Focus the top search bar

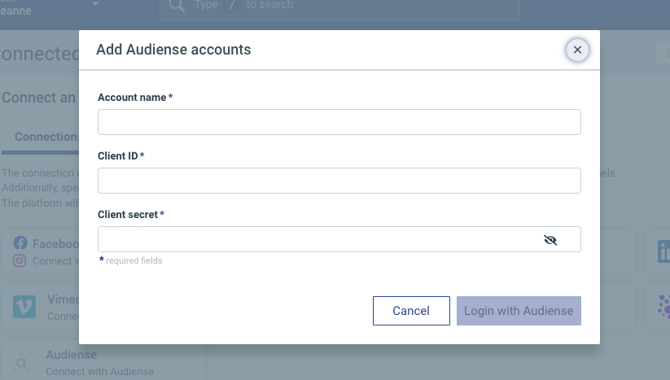coord(340,8)
